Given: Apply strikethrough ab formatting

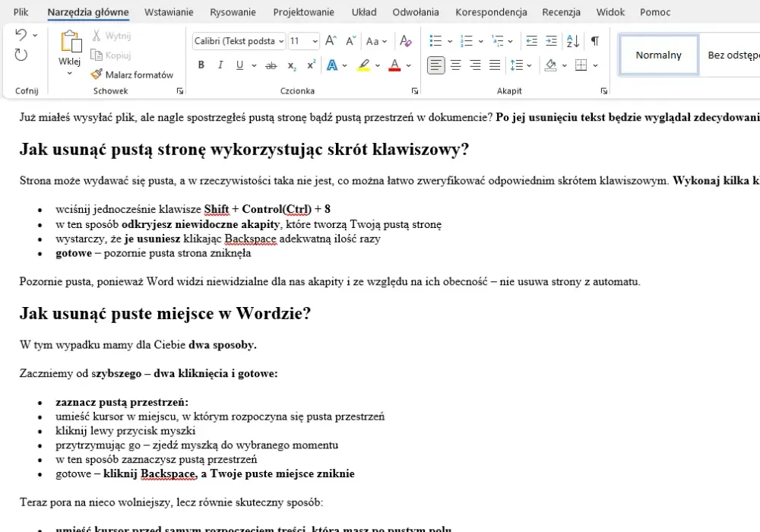Looking at the screenshot, I should 271,65.
